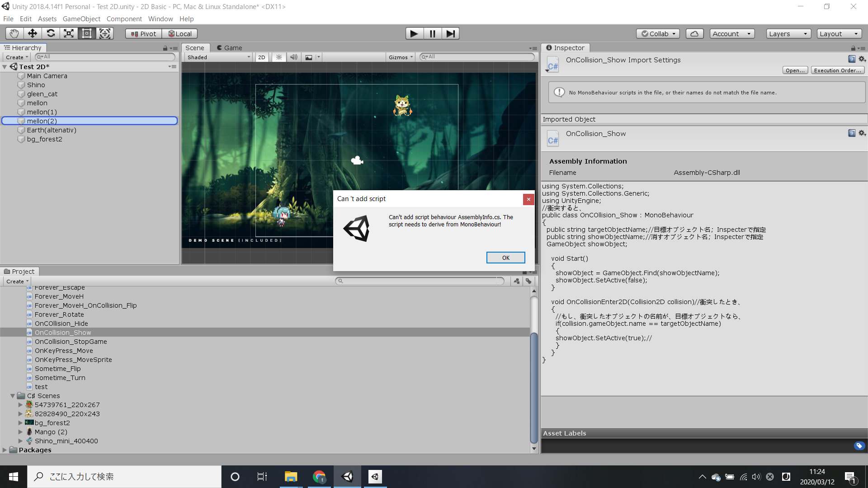Select the Rotate tool in the toolbar
Screen dimensions: 868x488
point(51,33)
